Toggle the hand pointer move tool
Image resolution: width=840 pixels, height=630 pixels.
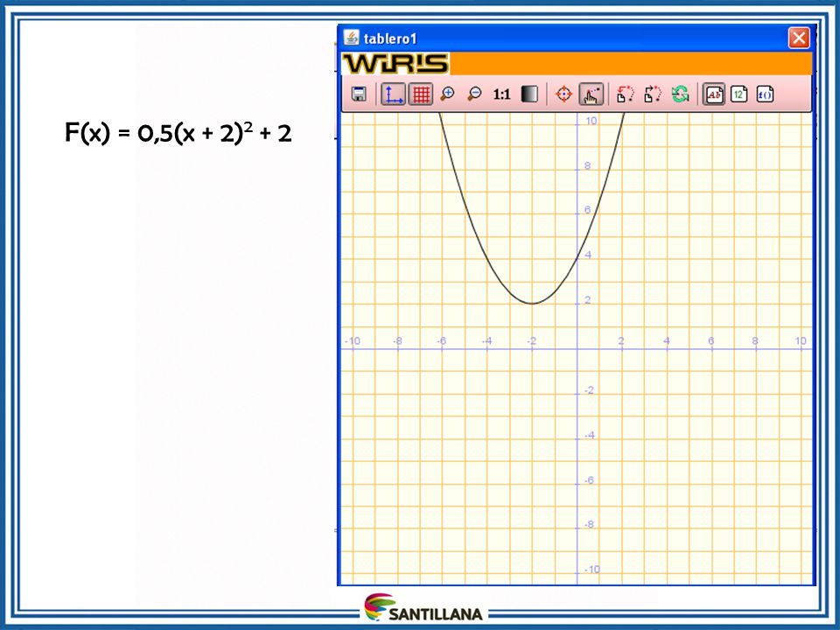pos(591,94)
